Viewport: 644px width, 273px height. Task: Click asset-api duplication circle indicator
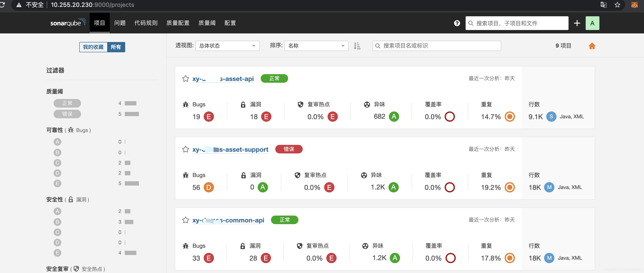[510, 117]
